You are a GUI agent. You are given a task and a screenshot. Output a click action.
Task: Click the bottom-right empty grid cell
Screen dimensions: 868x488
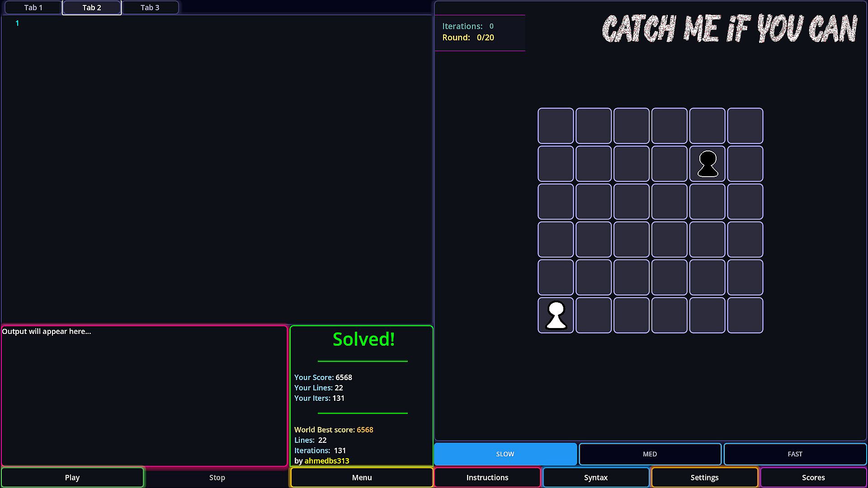tap(745, 315)
